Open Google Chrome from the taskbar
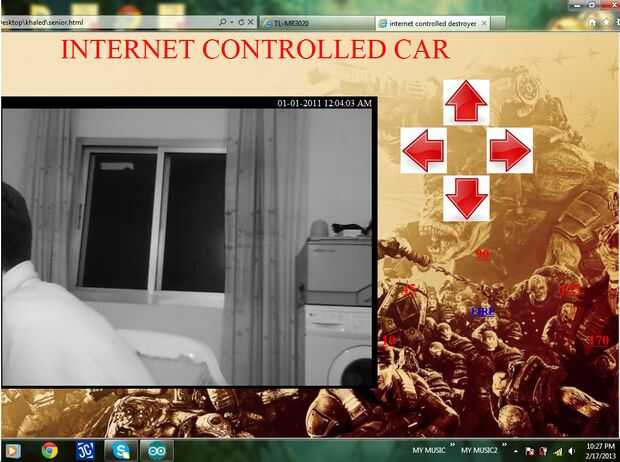The image size is (620, 462). pyautogui.click(x=50, y=451)
